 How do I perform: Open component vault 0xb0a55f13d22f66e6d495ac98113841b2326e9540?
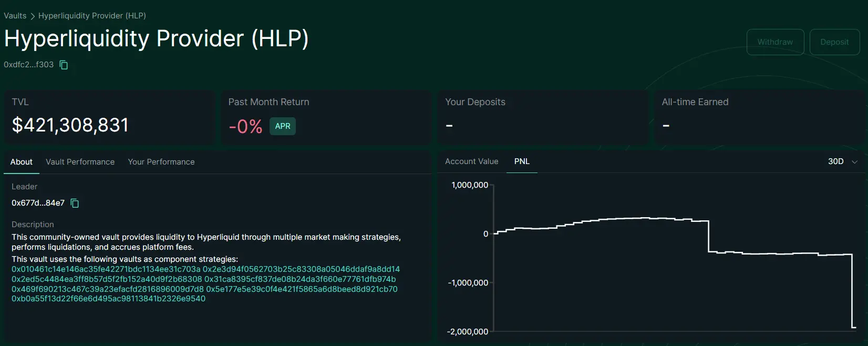(x=108, y=299)
